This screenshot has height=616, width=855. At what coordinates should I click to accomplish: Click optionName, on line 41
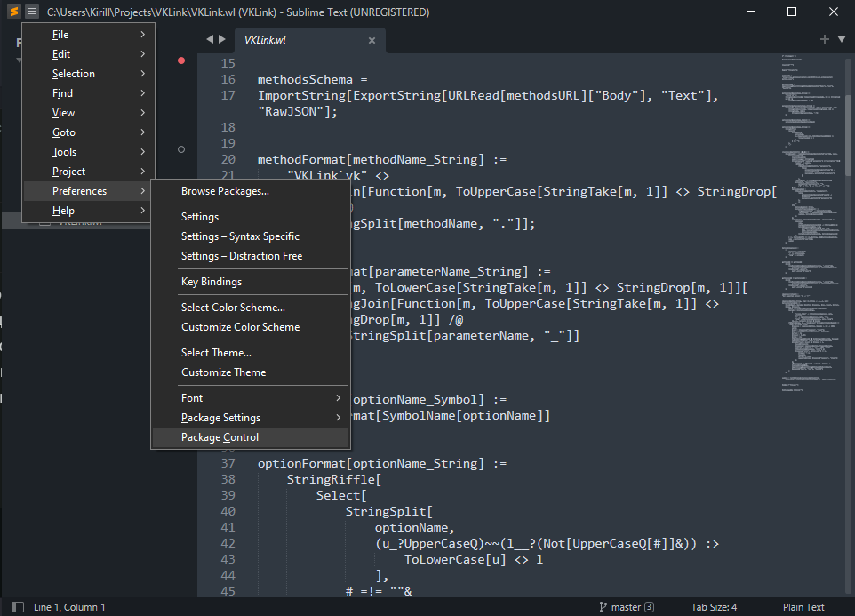pos(414,528)
